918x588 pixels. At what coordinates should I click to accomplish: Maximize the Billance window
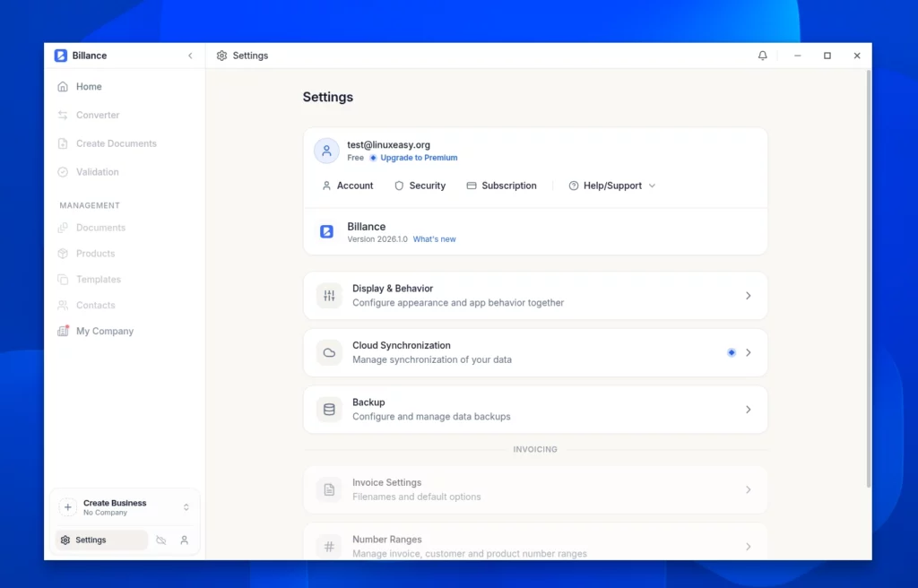click(827, 56)
